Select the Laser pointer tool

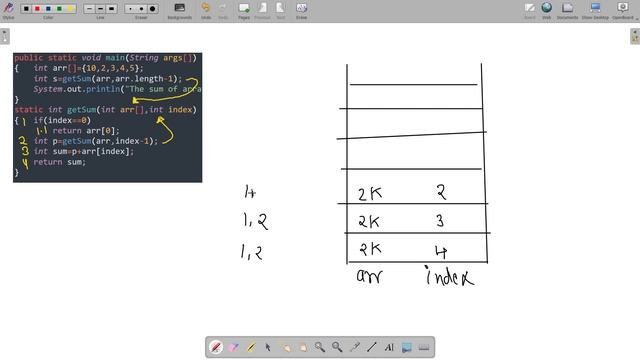(x=354, y=347)
